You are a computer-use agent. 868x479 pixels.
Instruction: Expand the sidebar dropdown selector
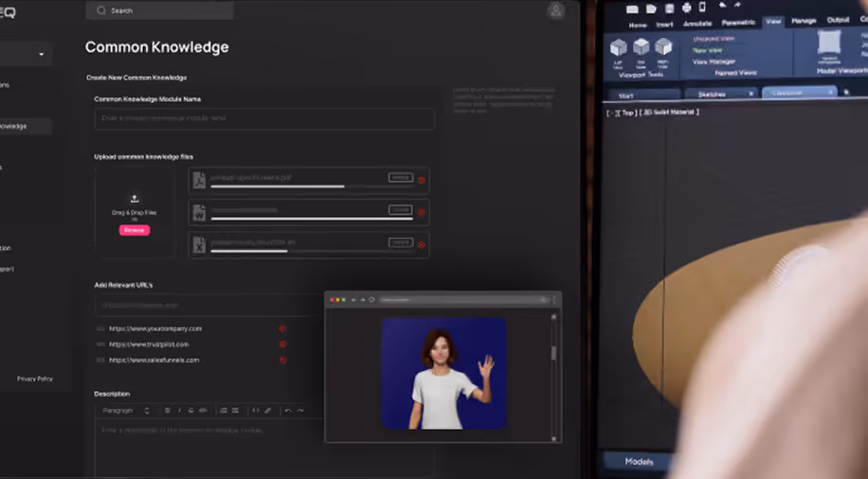[26, 54]
